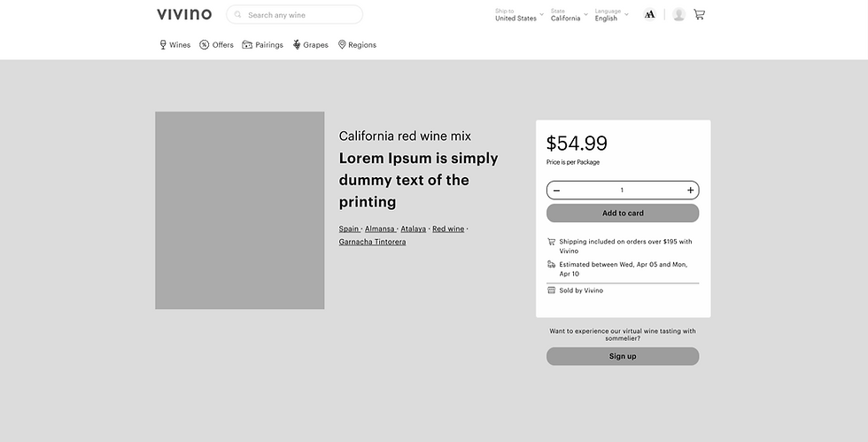868x442 pixels.
Task: Click the text size AA icon
Action: 650,14
